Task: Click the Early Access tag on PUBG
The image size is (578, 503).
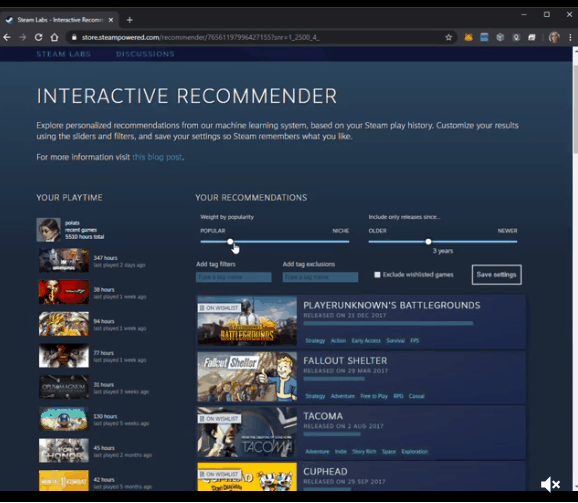Action: (x=366, y=340)
